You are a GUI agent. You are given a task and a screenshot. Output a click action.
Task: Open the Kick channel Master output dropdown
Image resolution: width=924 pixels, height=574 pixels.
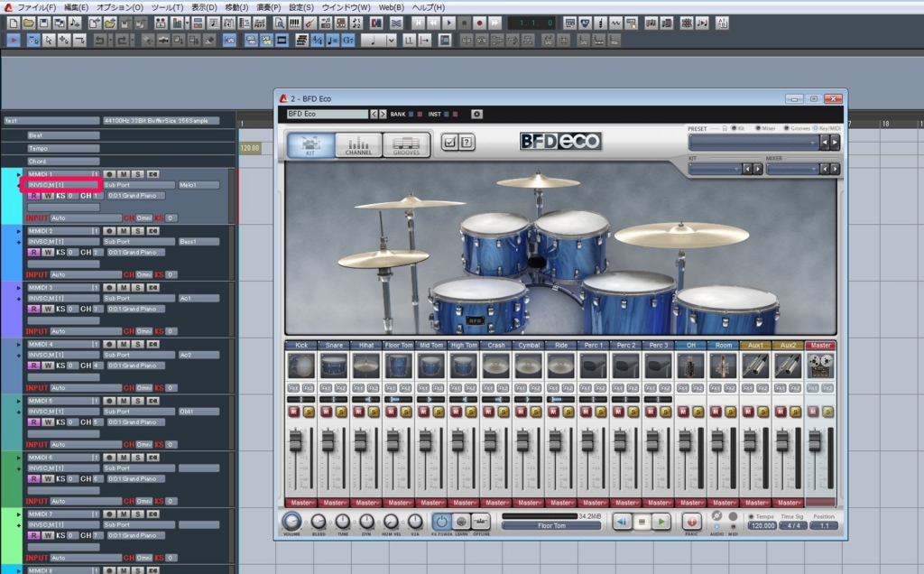[x=301, y=503]
